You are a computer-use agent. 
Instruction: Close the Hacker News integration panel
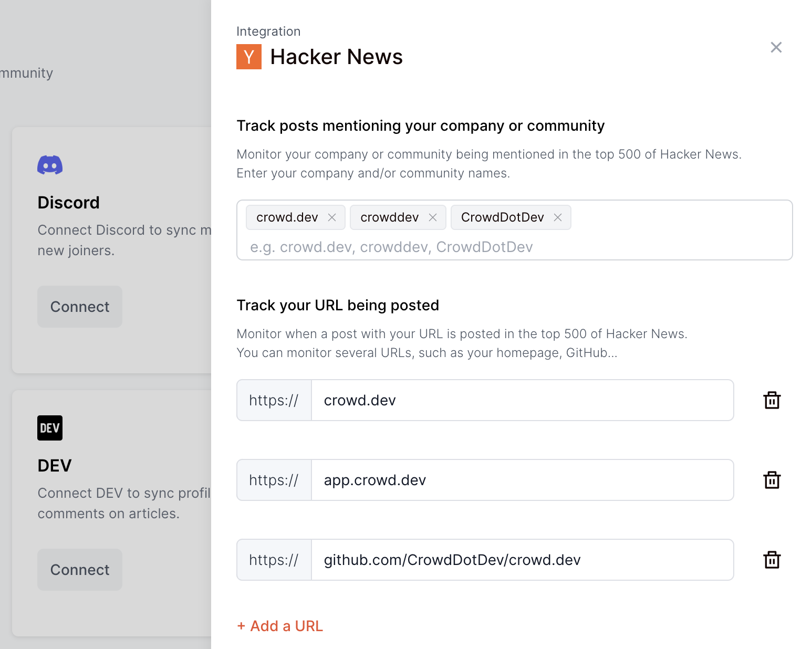click(776, 47)
